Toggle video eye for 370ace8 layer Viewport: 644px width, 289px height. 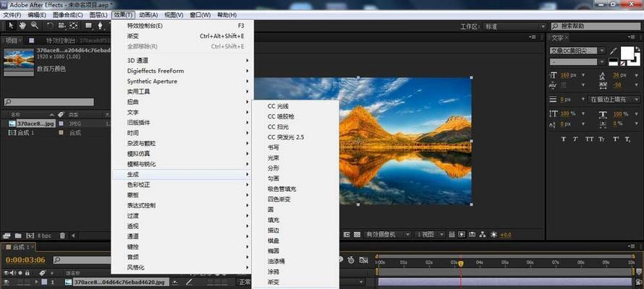tap(7, 282)
